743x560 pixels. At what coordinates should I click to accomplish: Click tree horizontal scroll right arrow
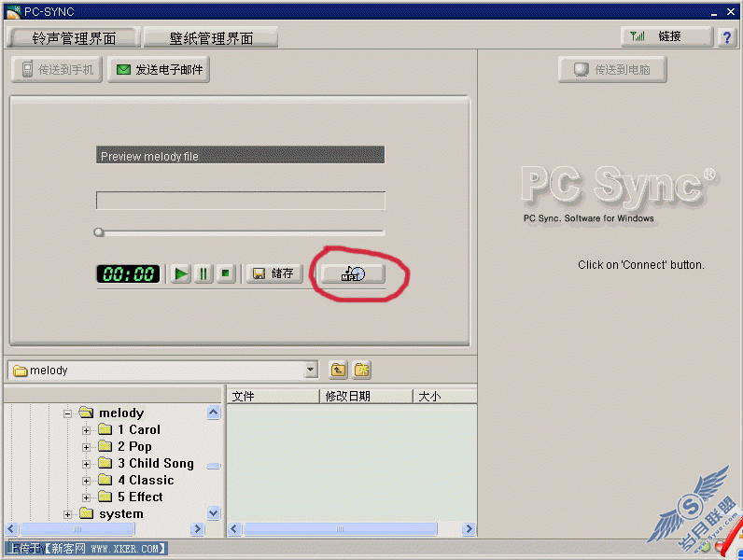(x=197, y=528)
